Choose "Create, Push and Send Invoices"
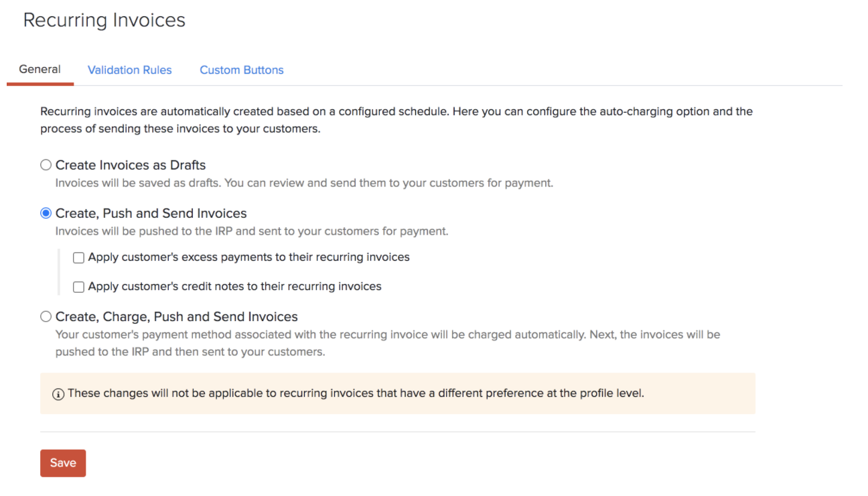 [x=46, y=213]
